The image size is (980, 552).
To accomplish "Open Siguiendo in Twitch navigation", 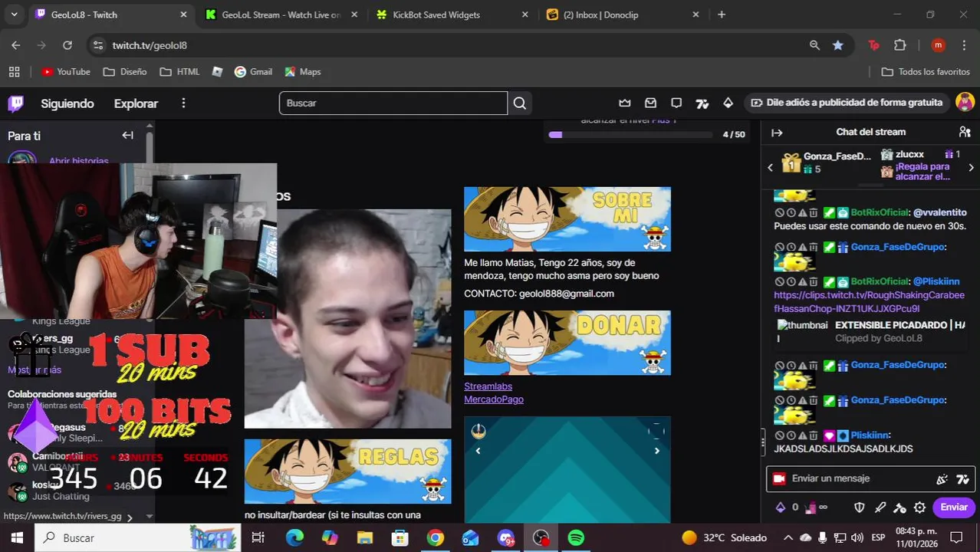I will 67,103.
